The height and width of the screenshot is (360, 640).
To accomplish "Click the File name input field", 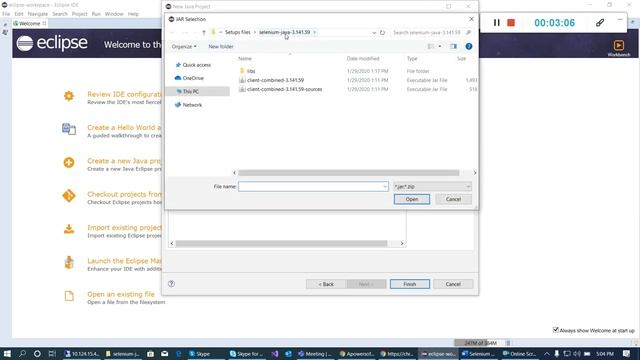I will [313, 187].
